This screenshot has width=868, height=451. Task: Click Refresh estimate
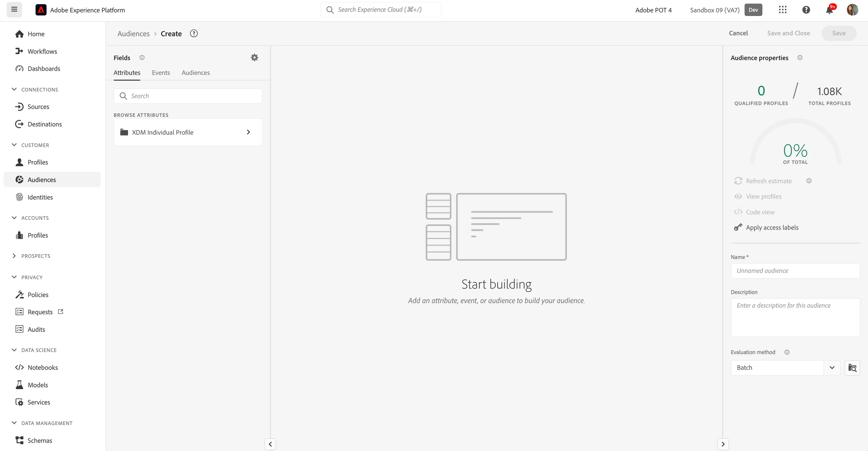point(763,181)
